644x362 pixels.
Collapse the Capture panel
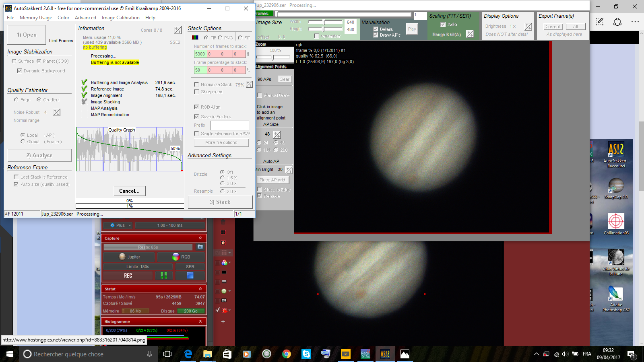pyautogui.click(x=200, y=238)
